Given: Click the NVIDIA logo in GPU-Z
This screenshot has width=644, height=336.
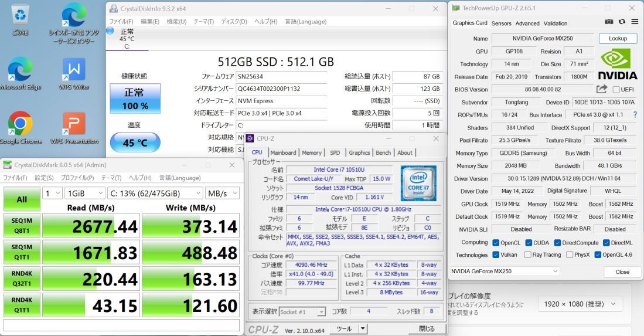Looking at the screenshot, I should pyautogui.click(x=618, y=64).
